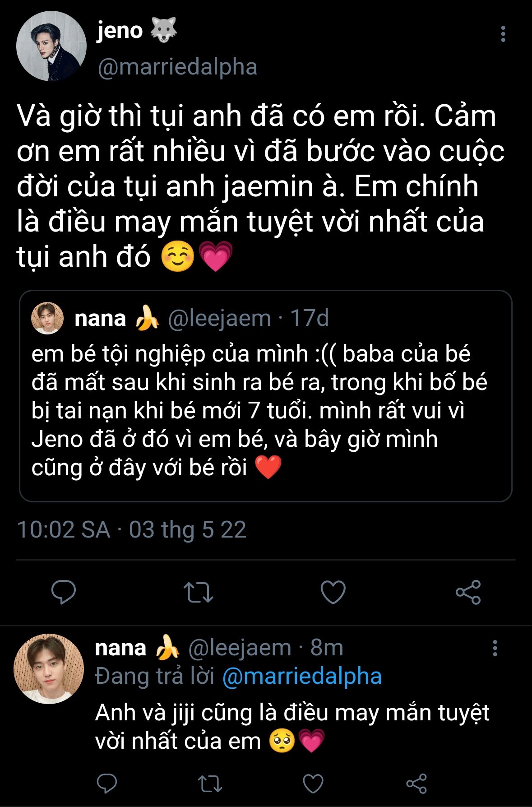
Task: Open jeno's profile picture
Action: [x=51, y=46]
